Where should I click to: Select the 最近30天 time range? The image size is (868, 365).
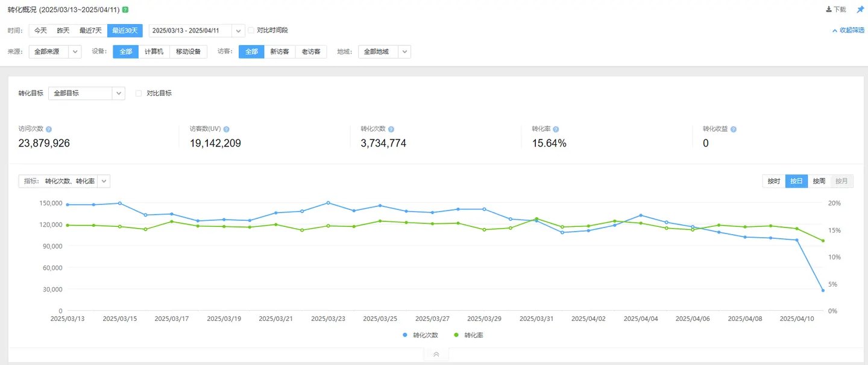pos(125,31)
